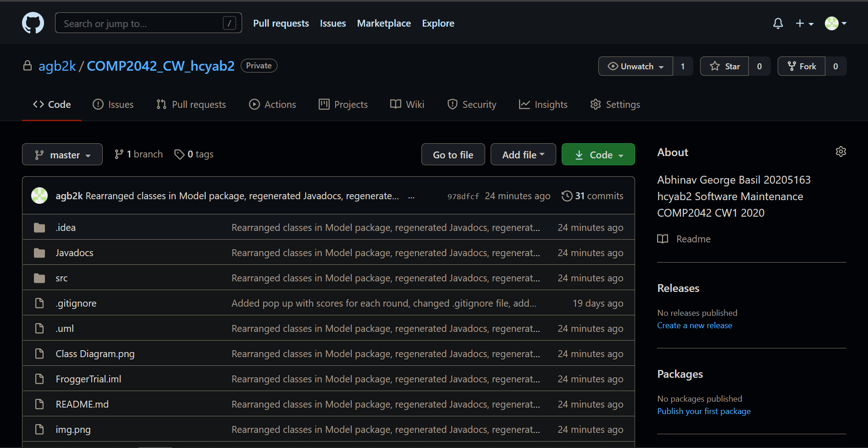View the 0 tags link
868x448 pixels.
[x=194, y=154]
